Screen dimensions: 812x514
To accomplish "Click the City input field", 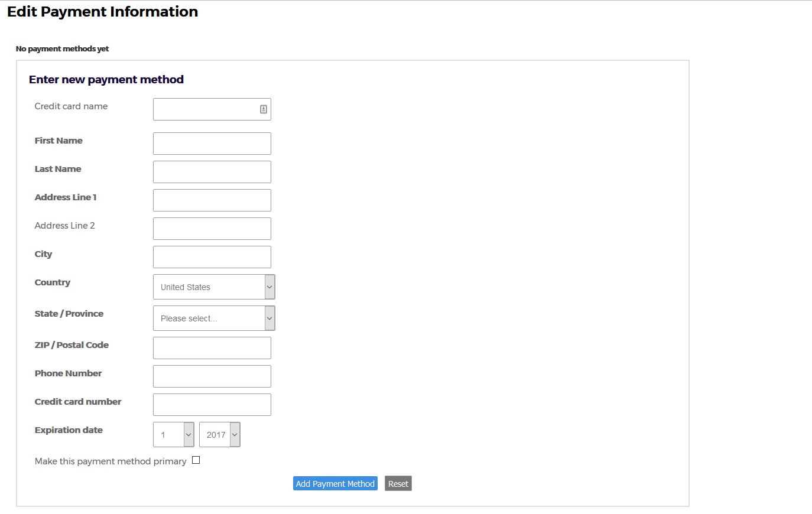I will 212,257.
